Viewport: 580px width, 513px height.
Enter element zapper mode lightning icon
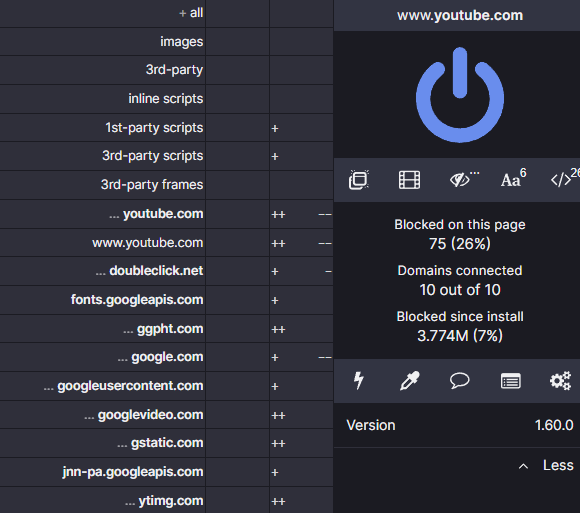point(358,381)
